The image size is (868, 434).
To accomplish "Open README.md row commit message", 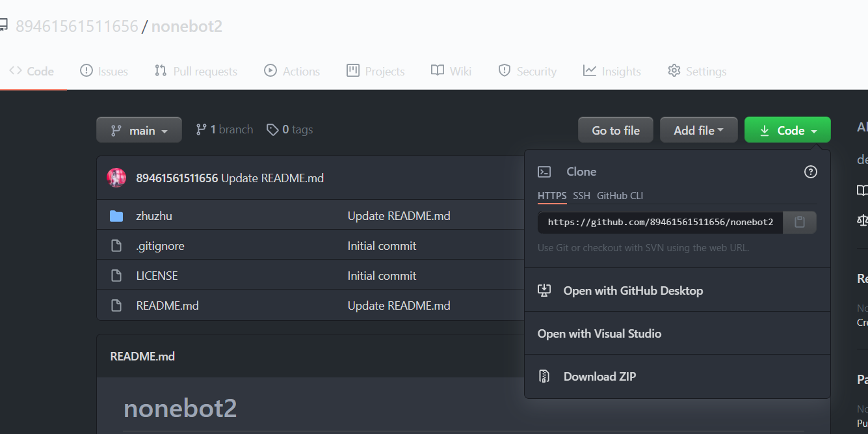I will 399,306.
